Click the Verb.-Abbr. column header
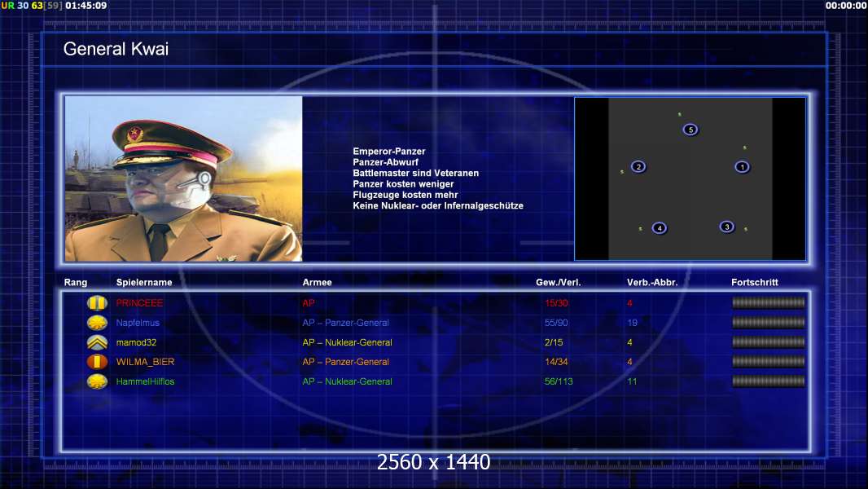 pyautogui.click(x=652, y=283)
